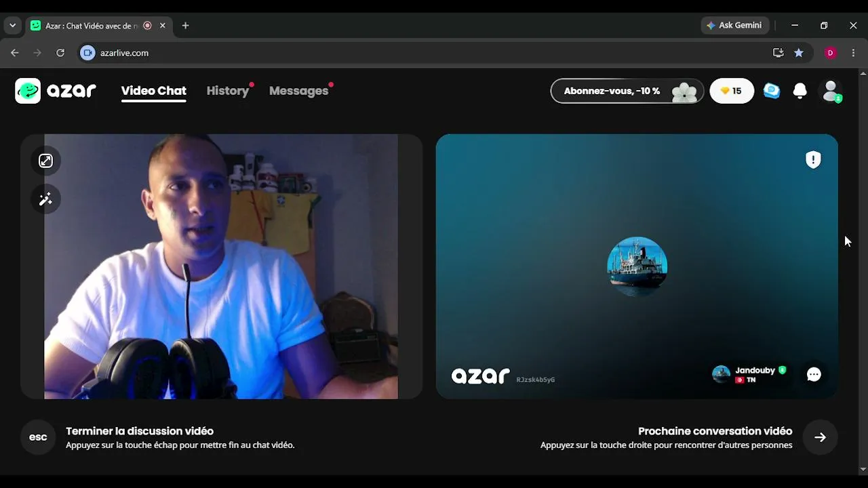Click the page scrollbar down arrow
Screen dimensions: 868x488
[x=863, y=469]
